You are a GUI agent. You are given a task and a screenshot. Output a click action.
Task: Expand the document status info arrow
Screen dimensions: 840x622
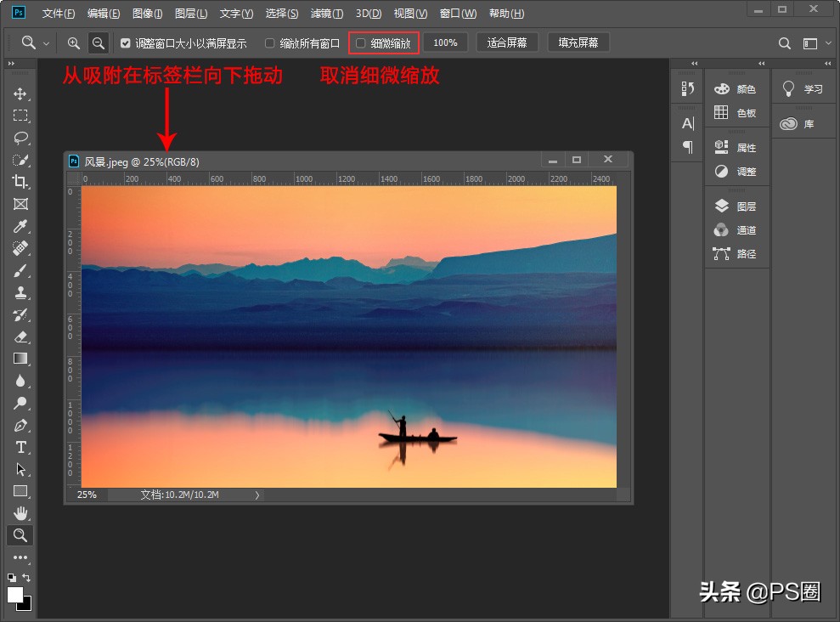click(257, 495)
